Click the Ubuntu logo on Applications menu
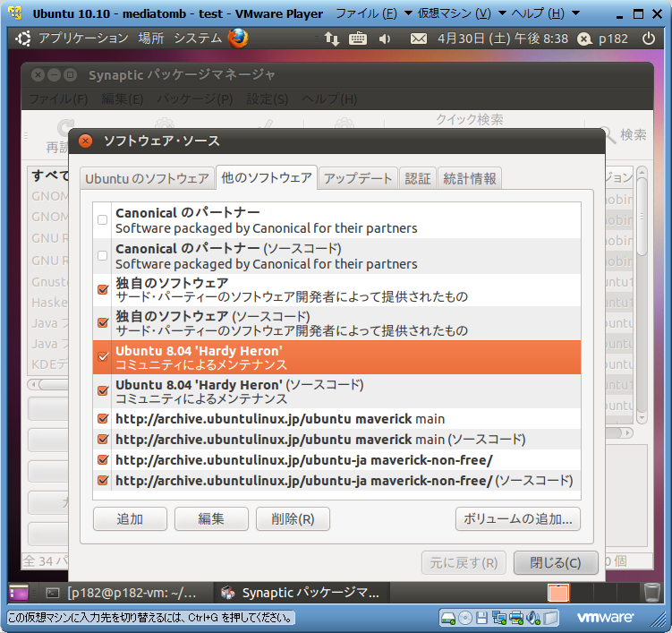The width and height of the screenshot is (672, 633). 23,38
